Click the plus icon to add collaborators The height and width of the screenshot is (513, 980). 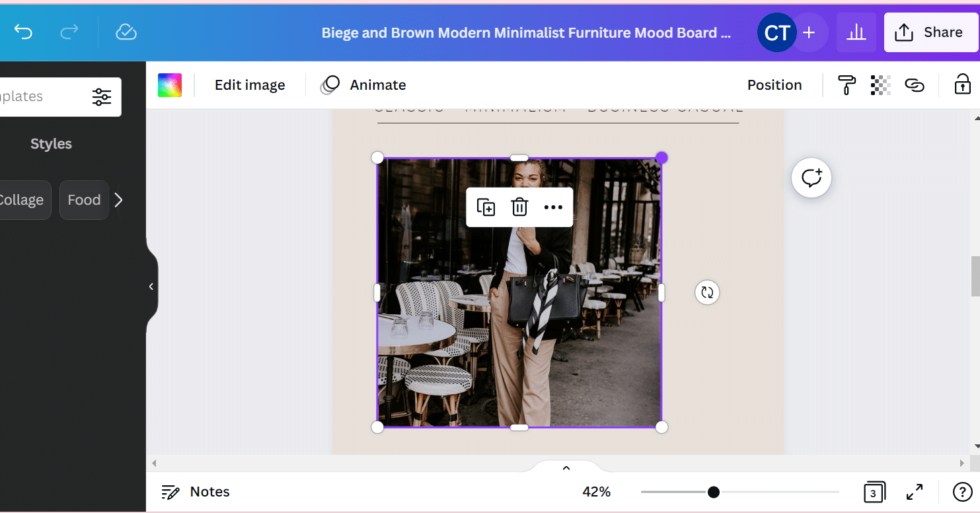tap(810, 32)
